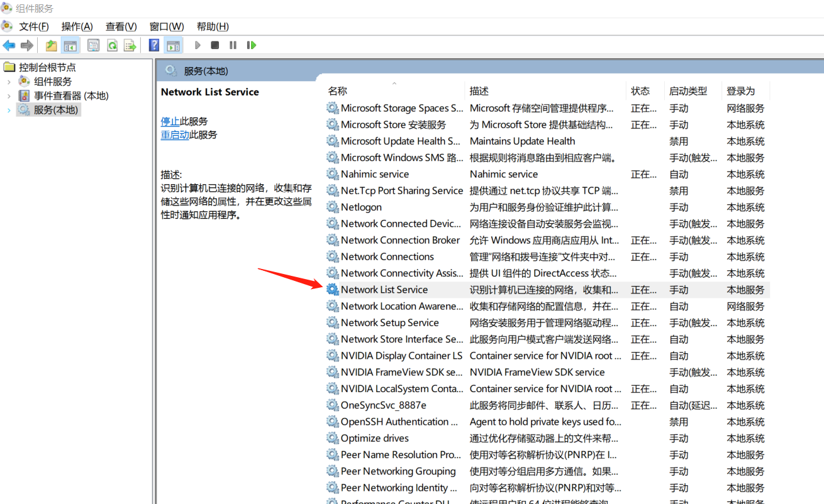Click gear icon of NVIDIA Display Container LS
The image size is (824, 504).
coord(332,356)
